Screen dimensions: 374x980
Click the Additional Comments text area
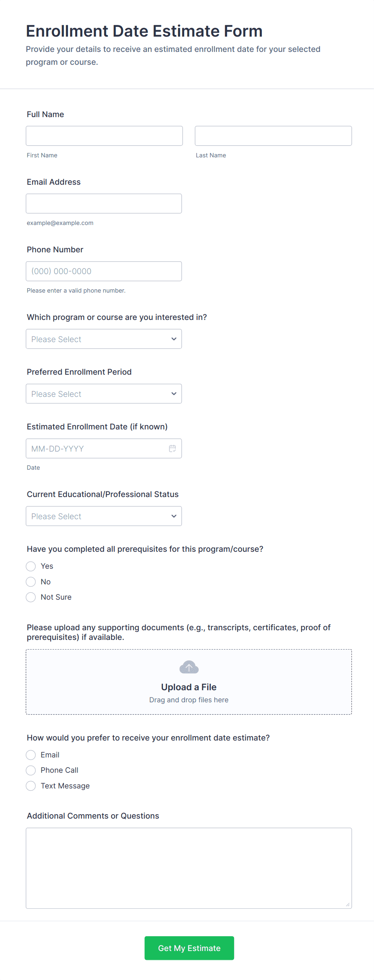(x=189, y=868)
